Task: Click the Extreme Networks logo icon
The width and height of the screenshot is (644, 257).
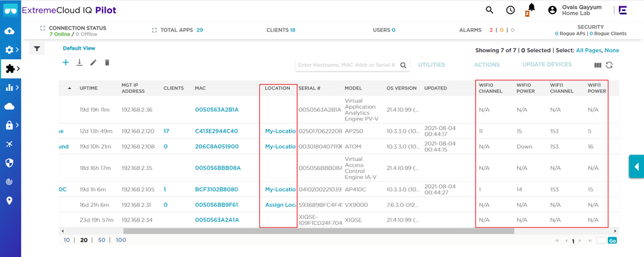Action: (x=624, y=10)
